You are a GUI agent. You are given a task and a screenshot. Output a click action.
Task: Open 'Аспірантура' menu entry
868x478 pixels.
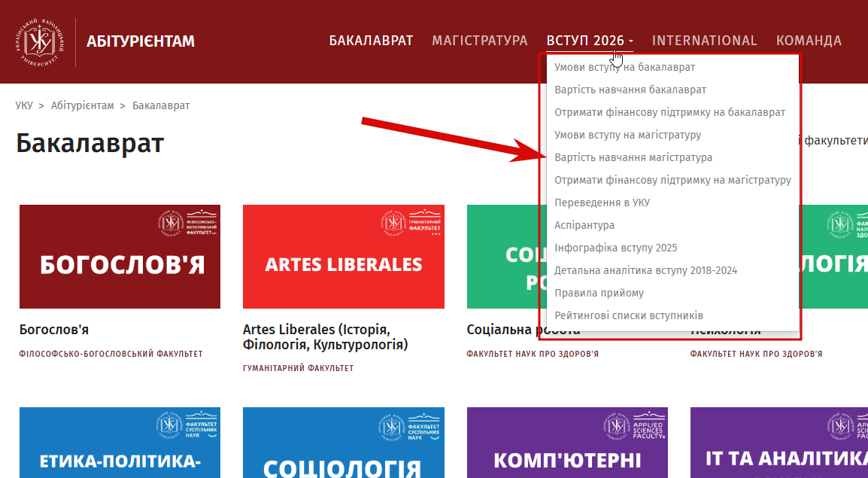pos(584,225)
